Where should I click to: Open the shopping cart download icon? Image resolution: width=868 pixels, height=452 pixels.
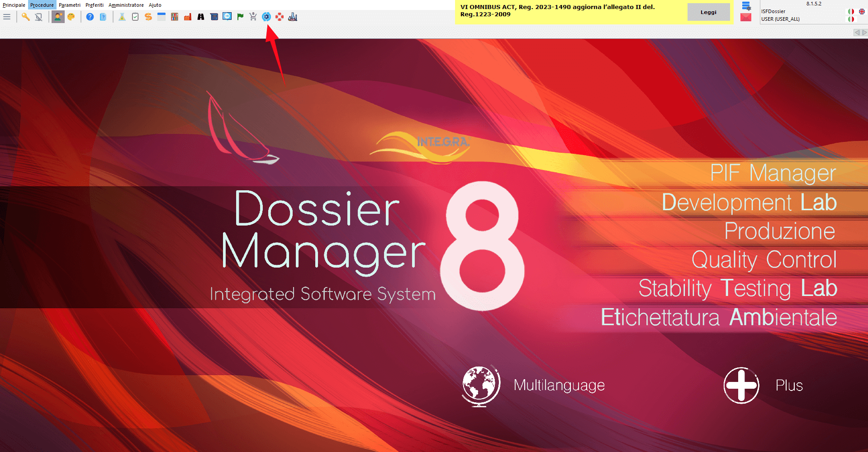tap(253, 17)
